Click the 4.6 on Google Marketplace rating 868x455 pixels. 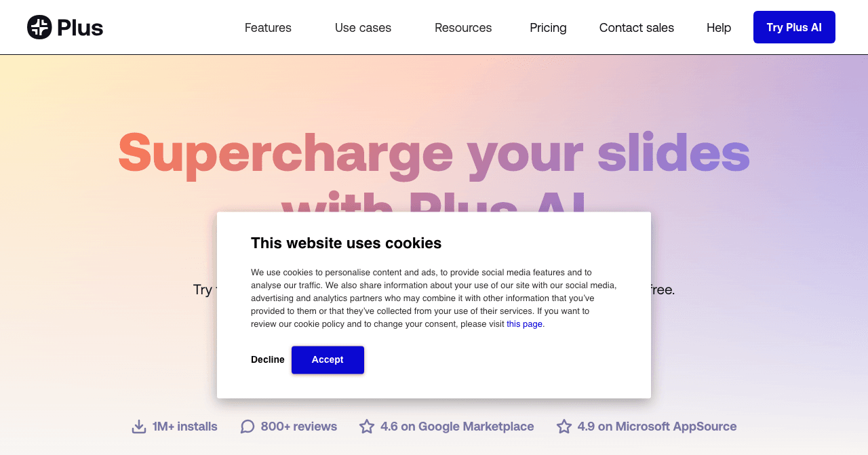click(x=457, y=427)
